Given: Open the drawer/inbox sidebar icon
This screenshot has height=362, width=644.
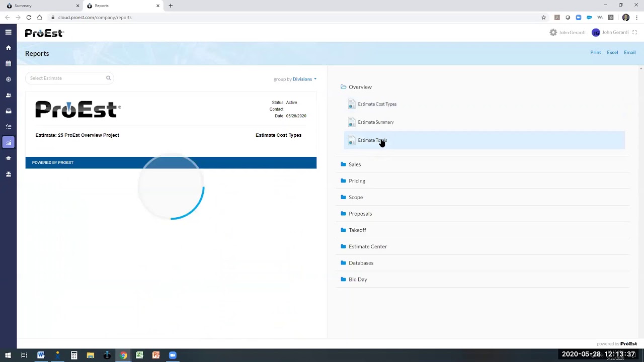Looking at the screenshot, I should tap(9, 111).
